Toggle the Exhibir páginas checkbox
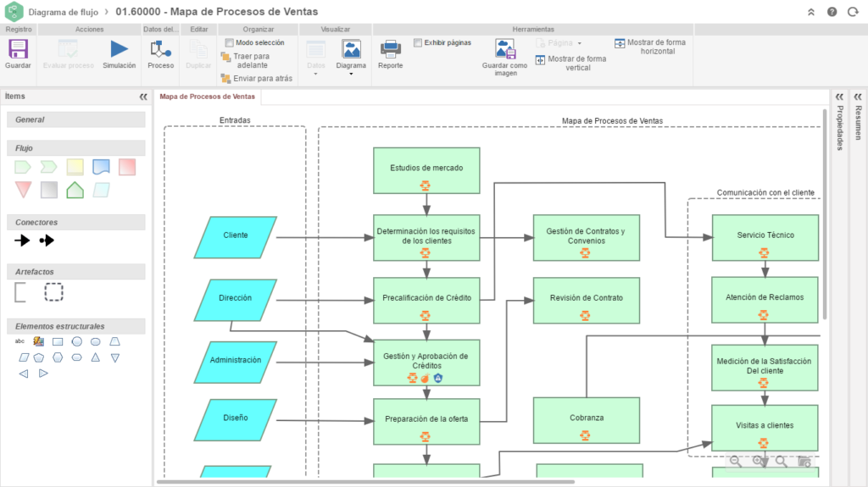This screenshot has width=868, height=487. tap(418, 42)
